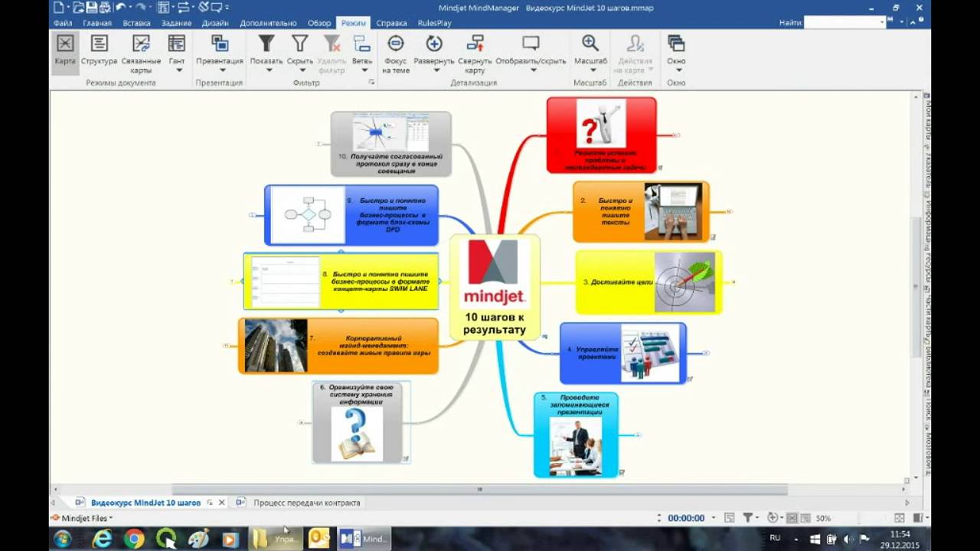Click Фокус на теме icon
The image size is (980, 551).
[x=396, y=43]
